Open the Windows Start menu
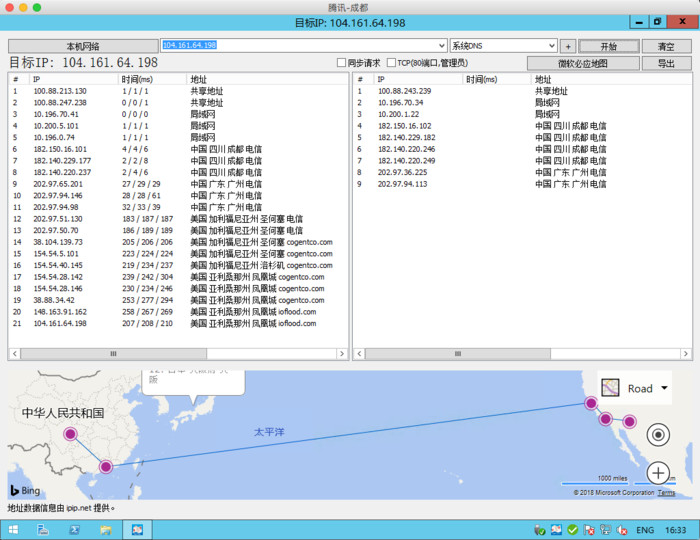Image resolution: width=700 pixels, height=540 pixels. click(x=13, y=530)
